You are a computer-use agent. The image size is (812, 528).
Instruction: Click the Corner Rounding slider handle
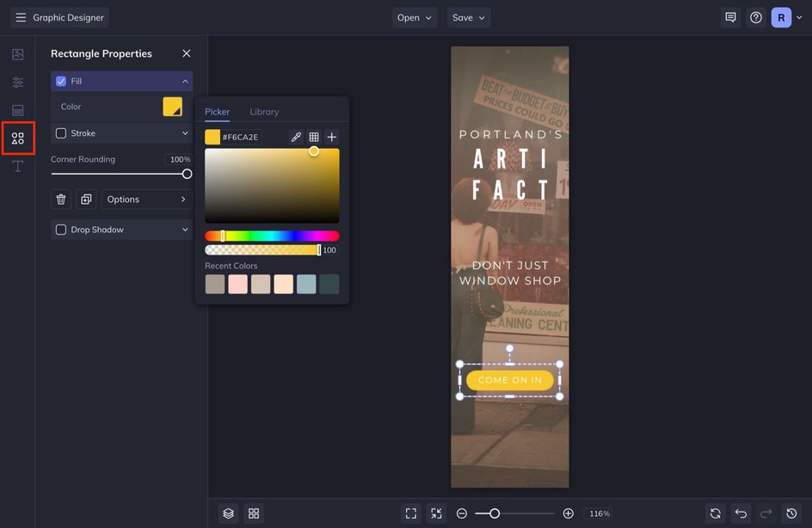click(187, 174)
